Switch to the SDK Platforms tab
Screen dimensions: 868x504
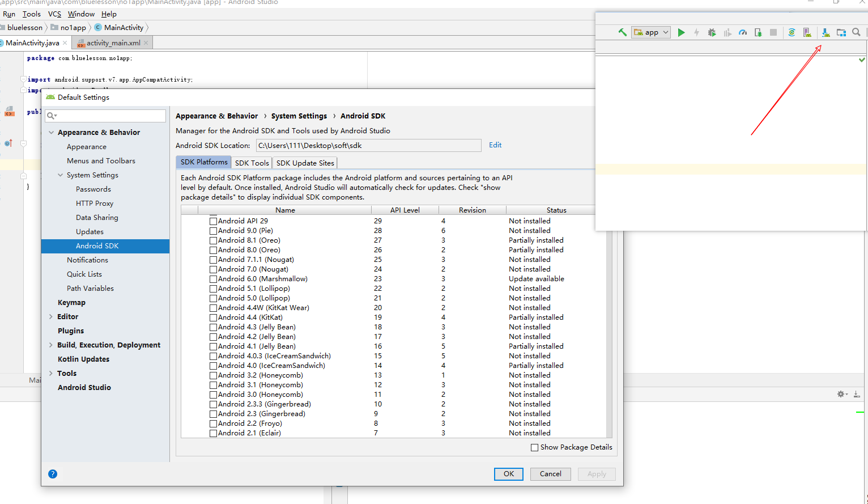pyautogui.click(x=204, y=162)
